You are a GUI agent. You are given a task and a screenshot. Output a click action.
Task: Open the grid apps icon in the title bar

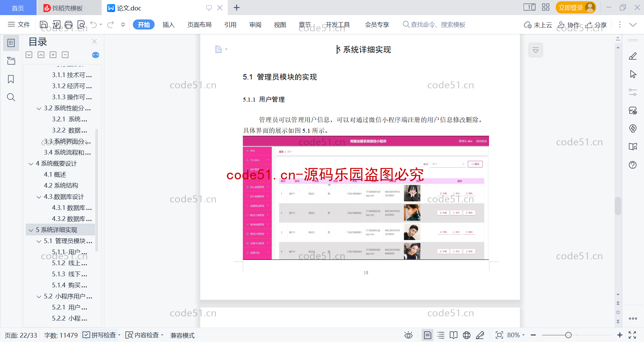click(546, 7)
